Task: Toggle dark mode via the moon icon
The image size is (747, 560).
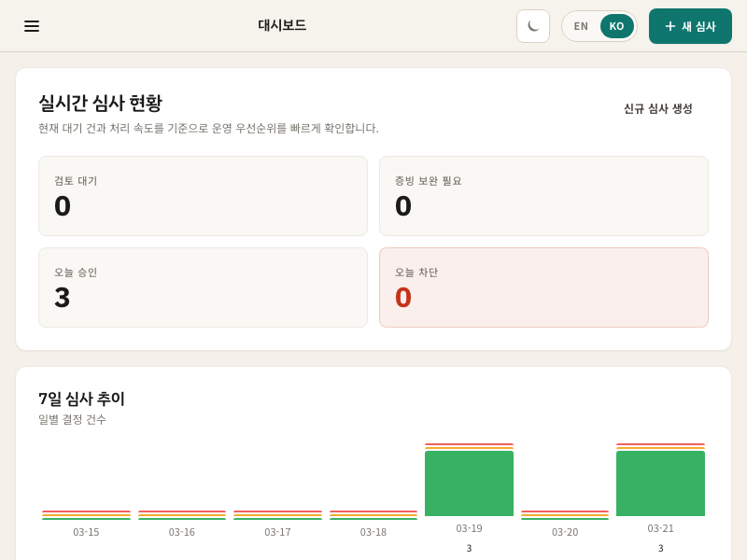Action: click(533, 26)
